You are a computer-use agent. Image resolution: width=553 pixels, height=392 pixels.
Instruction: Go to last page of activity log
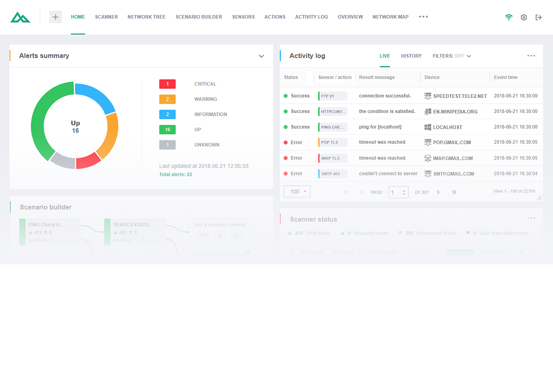[x=454, y=192]
